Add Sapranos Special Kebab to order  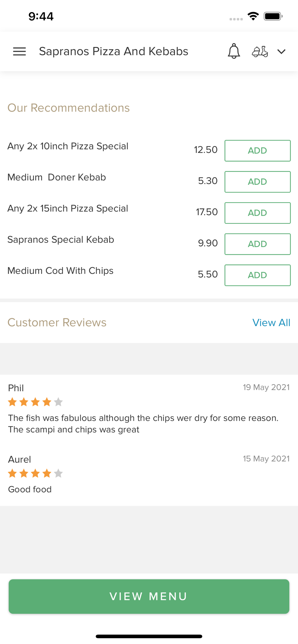click(257, 244)
